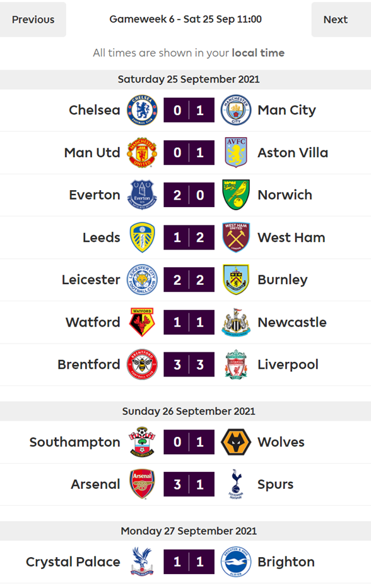Open the Arsenal 3-1 Spurs score
The image size is (371, 588).
189,484
